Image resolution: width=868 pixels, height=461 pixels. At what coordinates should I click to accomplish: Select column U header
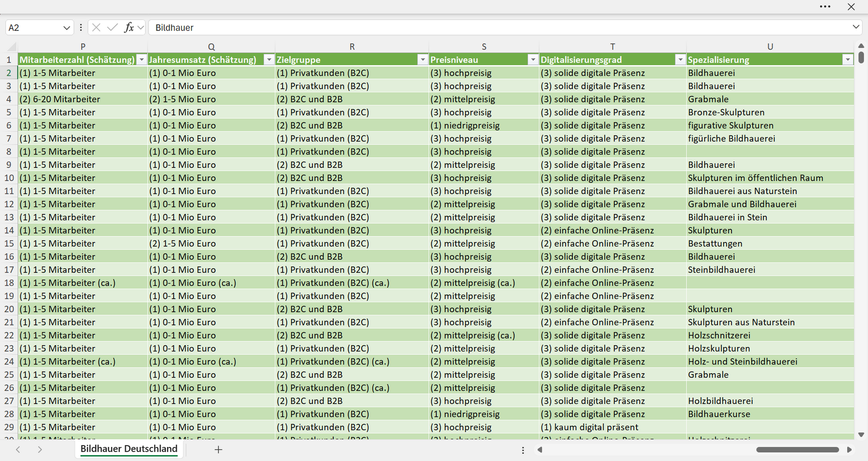pos(770,47)
